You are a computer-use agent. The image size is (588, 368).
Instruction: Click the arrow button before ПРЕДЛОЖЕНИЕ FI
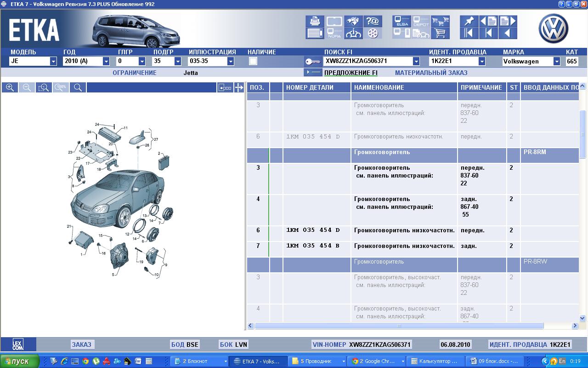[313, 72]
